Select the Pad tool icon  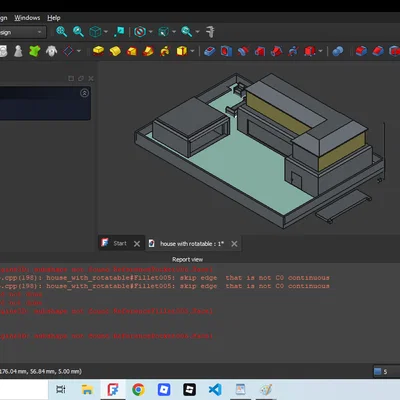pyautogui.click(x=98, y=51)
